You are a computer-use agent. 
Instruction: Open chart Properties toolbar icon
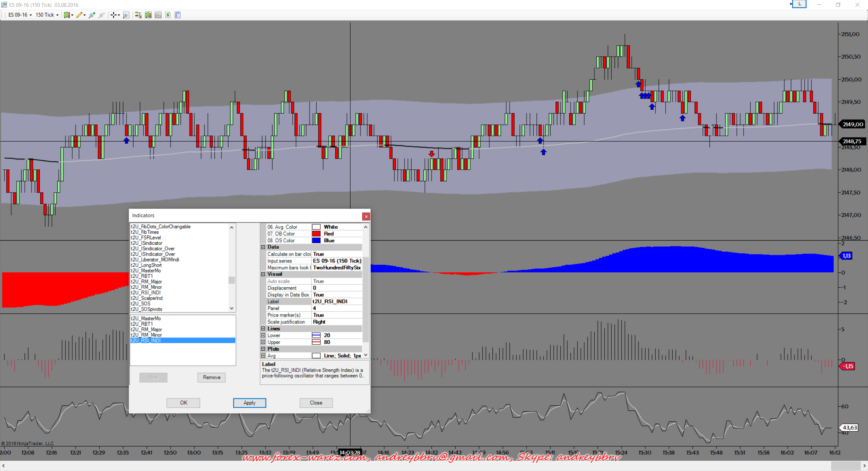(177, 15)
